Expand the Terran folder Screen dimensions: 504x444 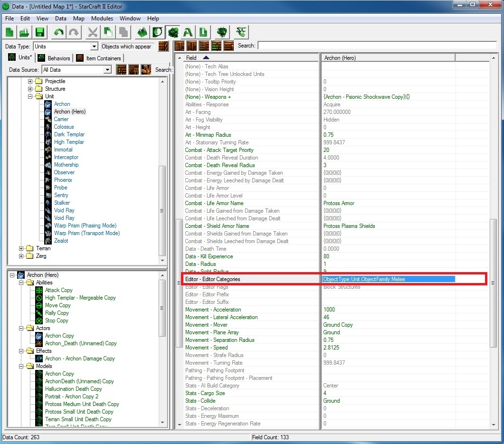coord(21,248)
